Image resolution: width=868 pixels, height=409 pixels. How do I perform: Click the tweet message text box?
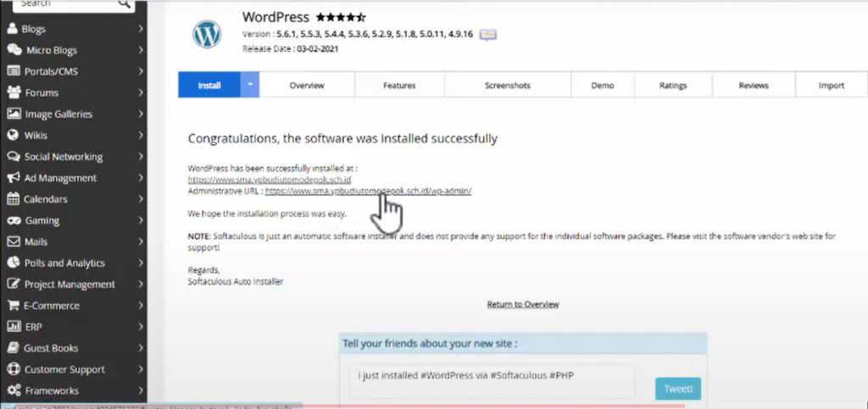pyautogui.click(x=492, y=381)
